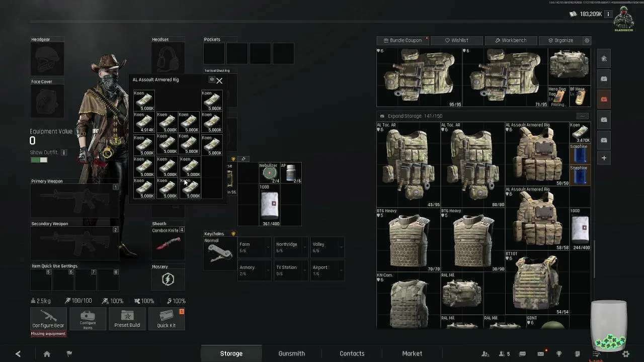The image size is (644, 362).
Task: Open the Workbench
Action: [511, 40]
